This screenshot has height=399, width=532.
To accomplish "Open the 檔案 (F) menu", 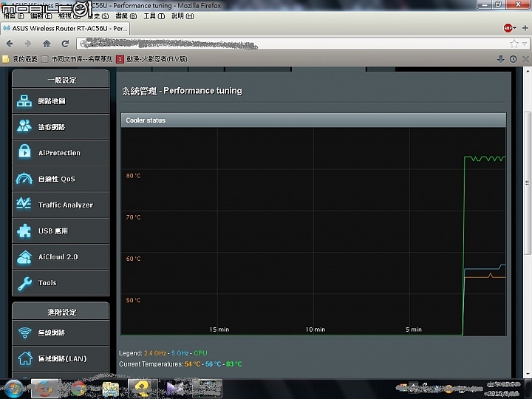I will tap(14, 16).
